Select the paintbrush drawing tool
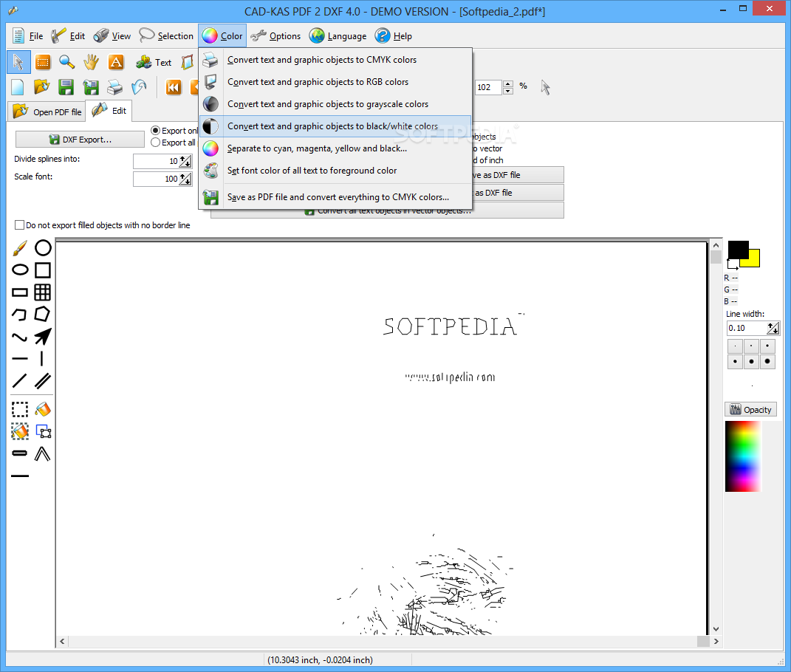Viewport: 791px width, 672px height. point(20,247)
